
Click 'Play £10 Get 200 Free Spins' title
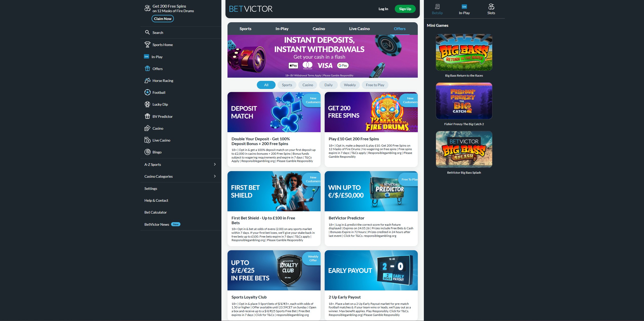point(354,139)
